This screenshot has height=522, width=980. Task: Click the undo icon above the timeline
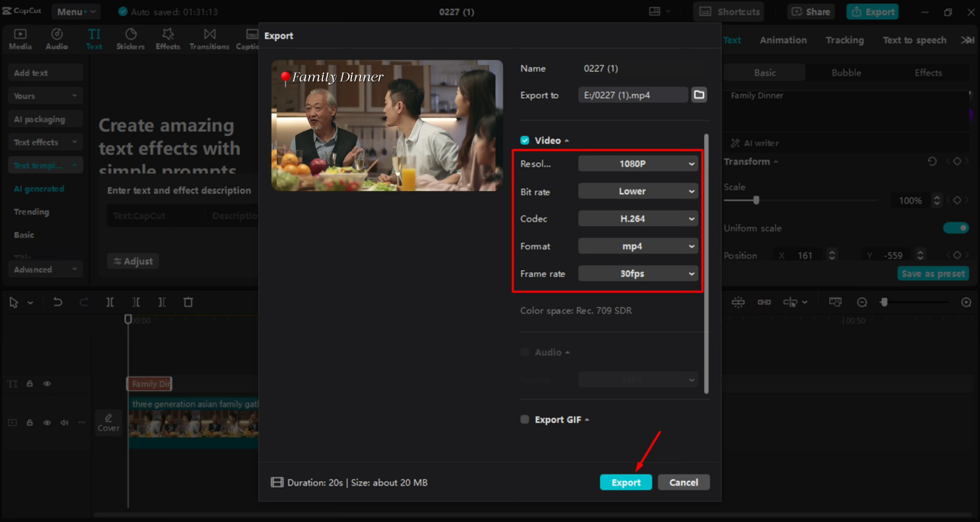tap(58, 302)
